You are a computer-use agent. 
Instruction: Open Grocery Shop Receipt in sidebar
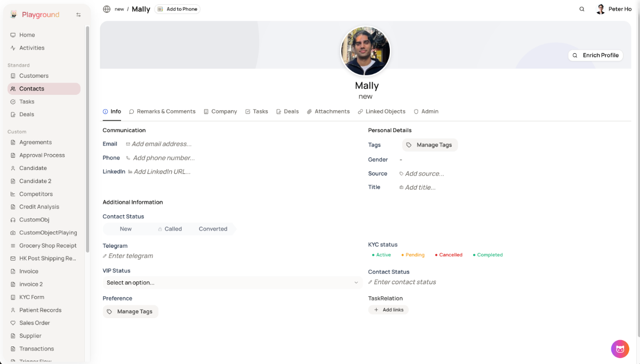click(47, 246)
